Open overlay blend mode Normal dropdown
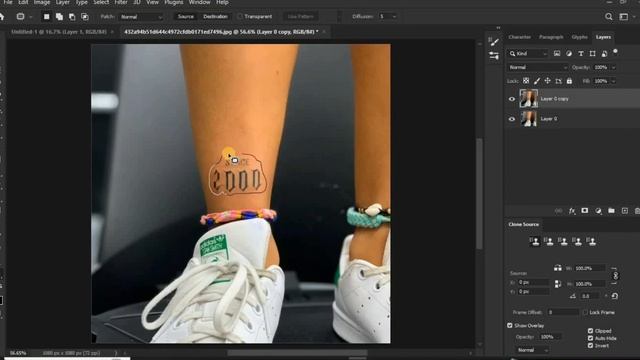 pos(533,350)
